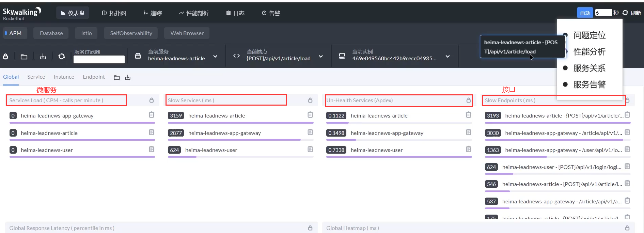Toggle lock on Services Load panel

tap(152, 100)
